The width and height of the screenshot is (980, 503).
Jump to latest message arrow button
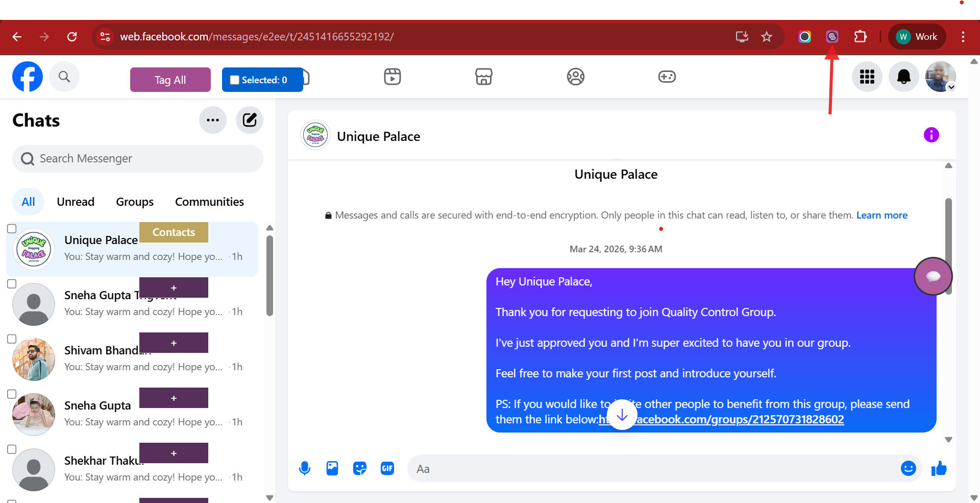tap(622, 415)
